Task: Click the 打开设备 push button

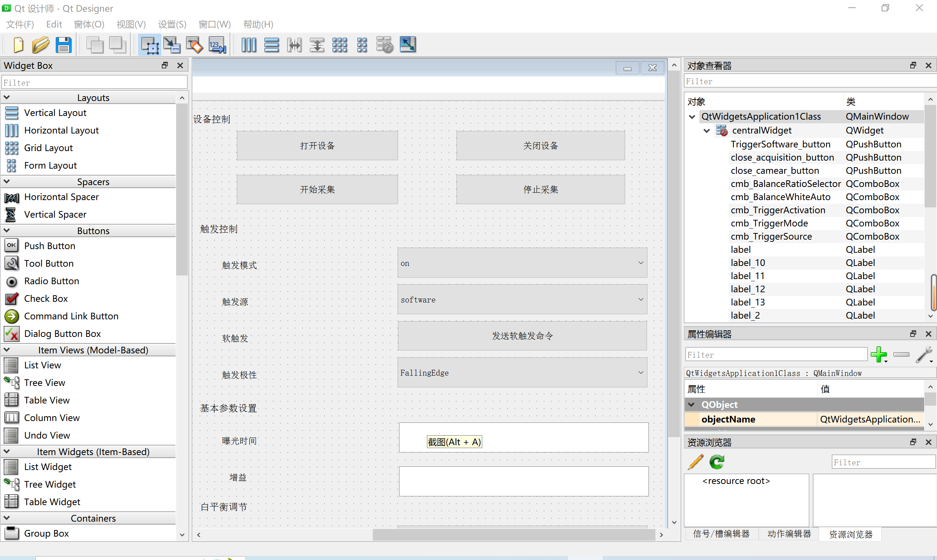Action: click(317, 146)
